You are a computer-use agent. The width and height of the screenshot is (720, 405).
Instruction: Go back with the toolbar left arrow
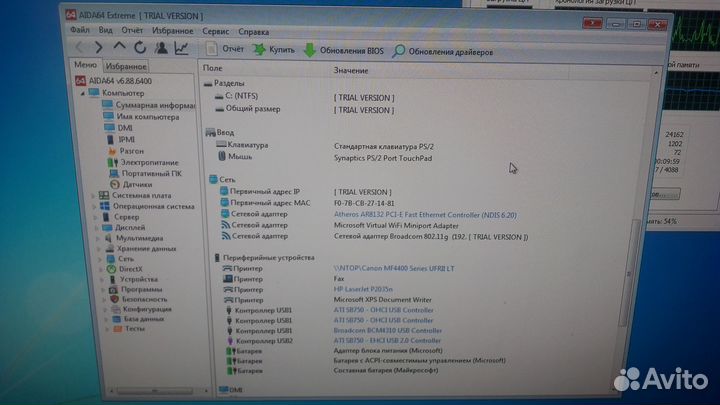click(79, 47)
